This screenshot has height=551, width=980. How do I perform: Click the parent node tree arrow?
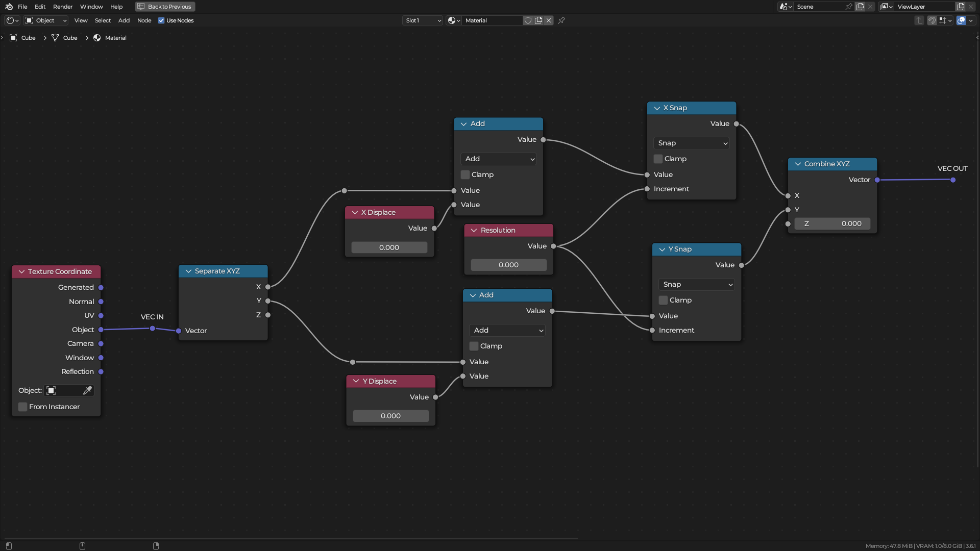[x=919, y=20]
